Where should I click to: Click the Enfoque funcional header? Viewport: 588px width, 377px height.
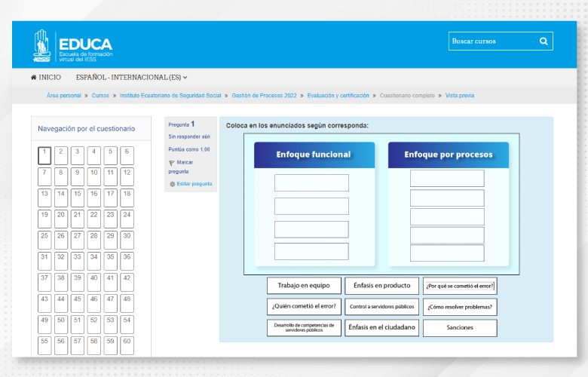click(314, 155)
